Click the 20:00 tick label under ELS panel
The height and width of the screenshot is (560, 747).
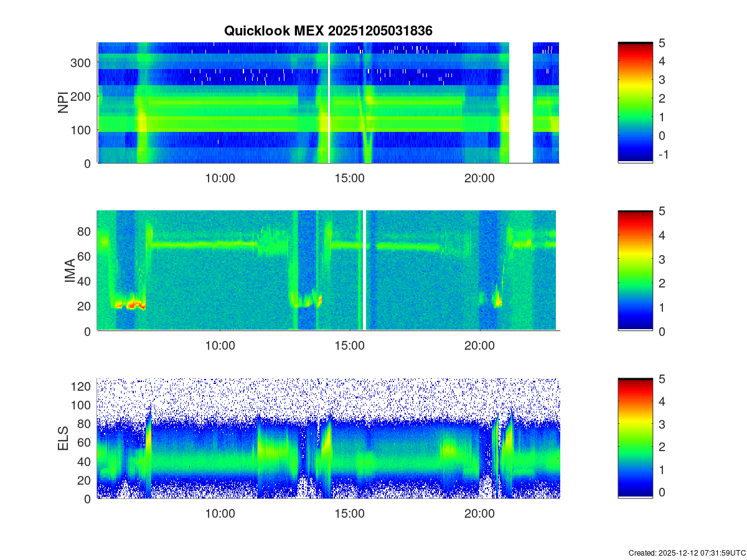479,514
